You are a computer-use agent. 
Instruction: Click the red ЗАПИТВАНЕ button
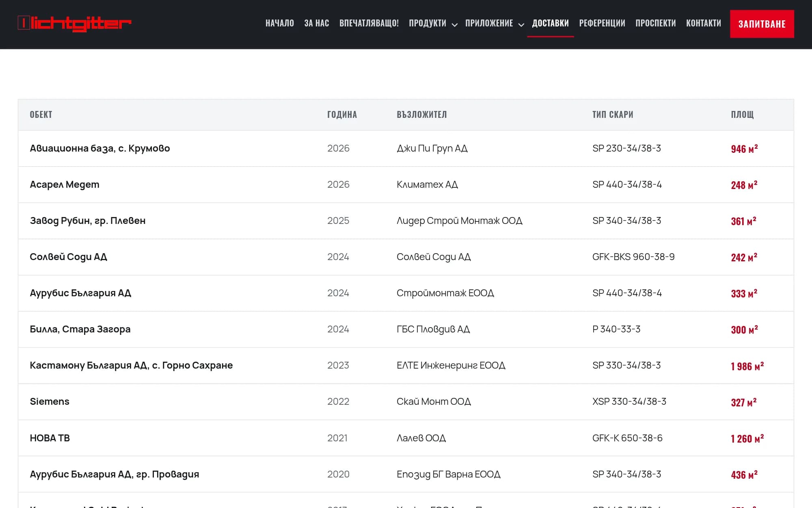(x=762, y=24)
